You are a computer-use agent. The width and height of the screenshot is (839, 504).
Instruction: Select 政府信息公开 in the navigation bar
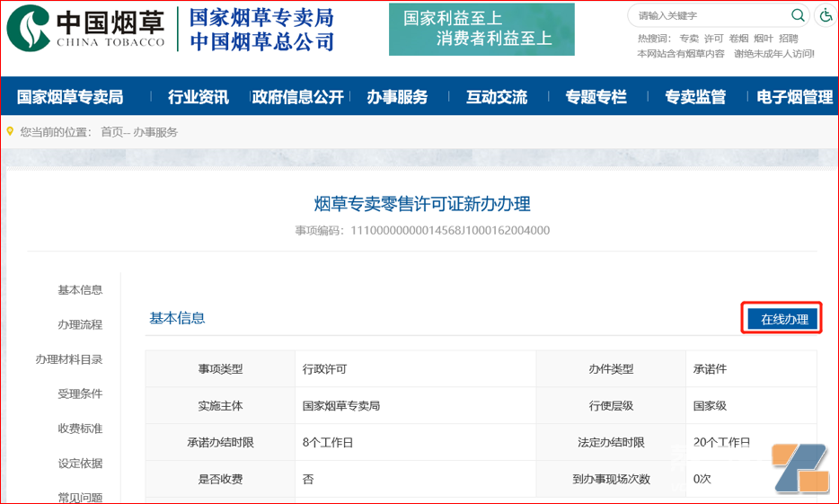298,97
